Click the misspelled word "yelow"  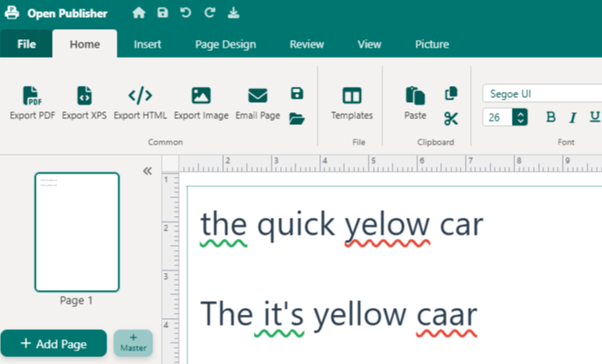click(387, 225)
